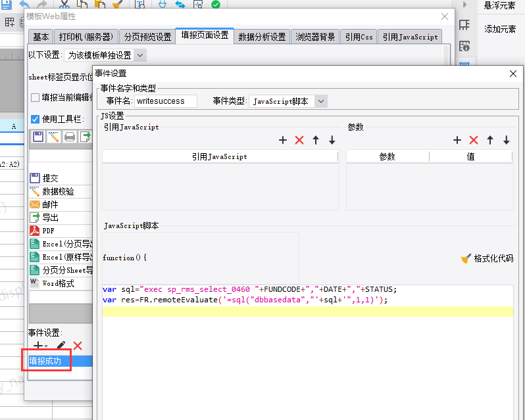525x420 pixels.
Task: Click the pencil verify icon in toolbar preview
Action: tap(53, 137)
